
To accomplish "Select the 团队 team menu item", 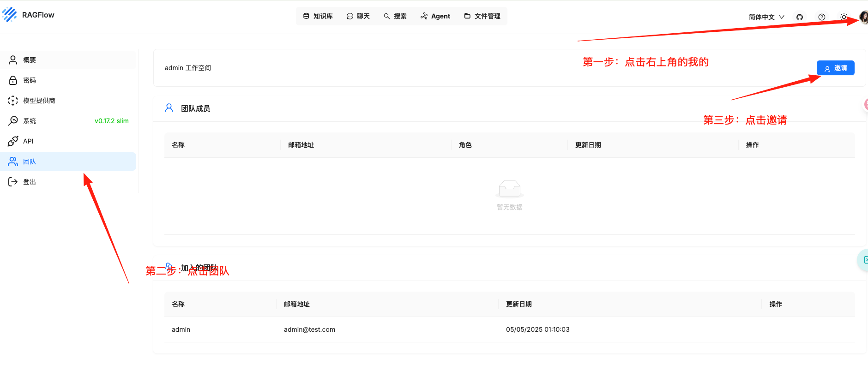I will click(x=30, y=162).
